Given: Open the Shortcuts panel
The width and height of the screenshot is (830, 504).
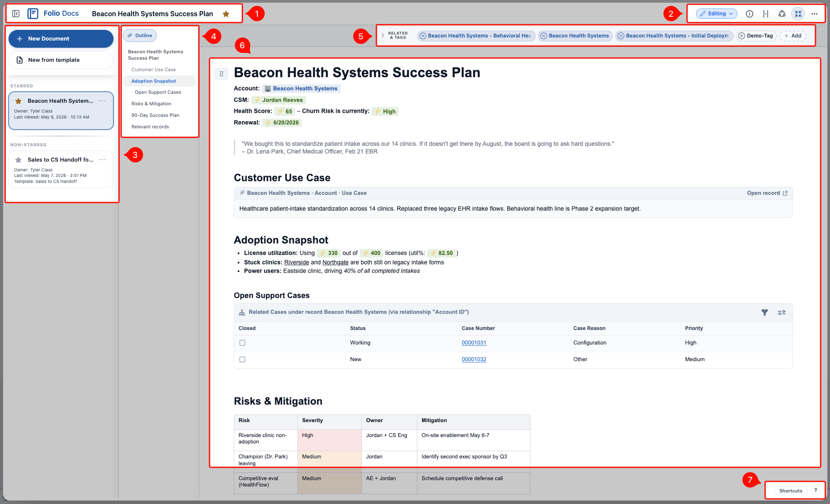Looking at the screenshot, I should tap(790, 491).
